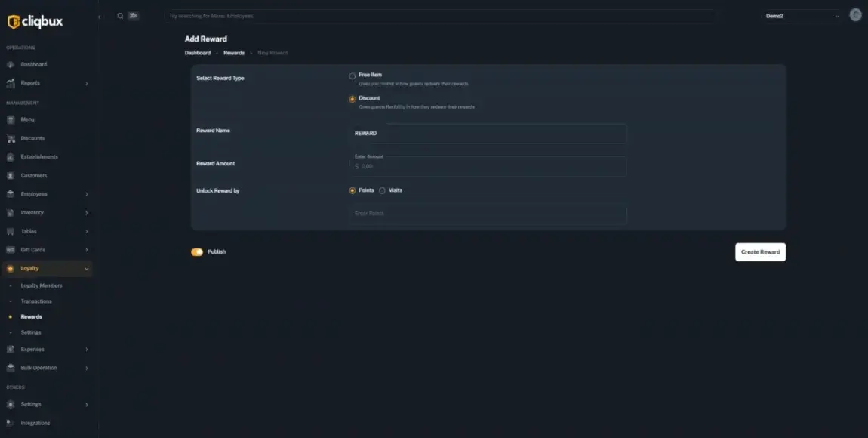Click the Create Reward button

coord(760,252)
